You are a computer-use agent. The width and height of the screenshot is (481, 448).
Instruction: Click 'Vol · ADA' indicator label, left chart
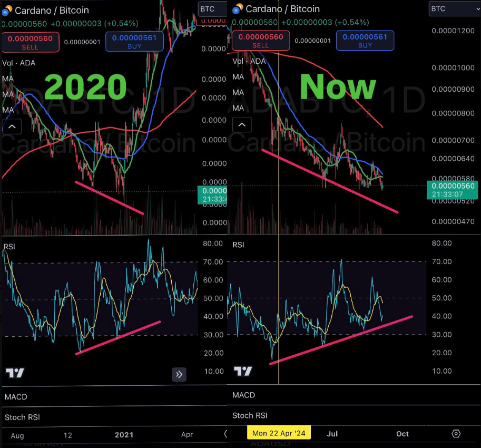pyautogui.click(x=19, y=63)
